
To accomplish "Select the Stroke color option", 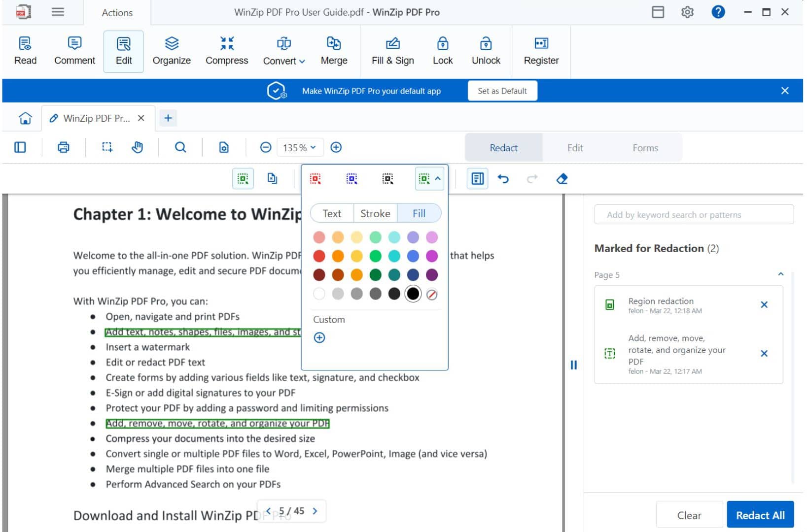I will pos(375,213).
